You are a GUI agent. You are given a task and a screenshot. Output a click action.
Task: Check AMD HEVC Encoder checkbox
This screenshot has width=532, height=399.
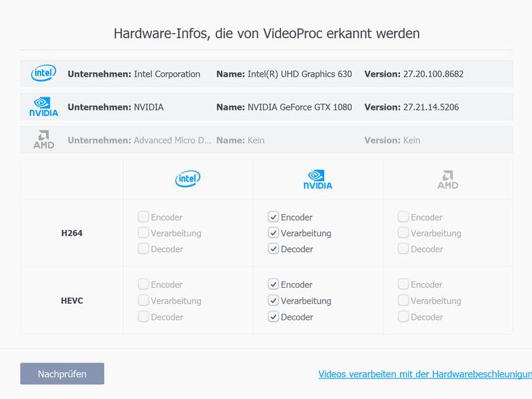[403, 284]
